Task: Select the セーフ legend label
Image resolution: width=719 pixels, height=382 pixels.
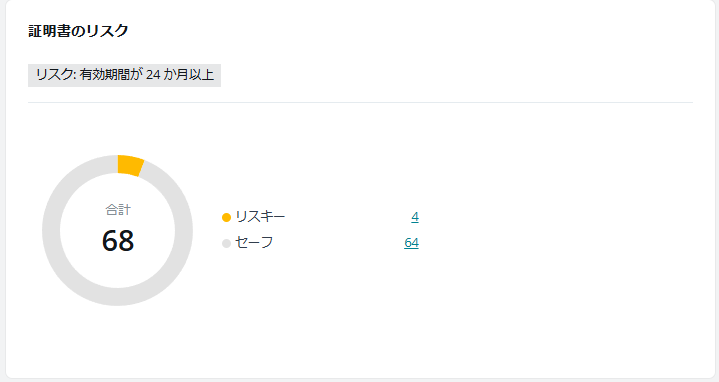Action: [x=254, y=242]
